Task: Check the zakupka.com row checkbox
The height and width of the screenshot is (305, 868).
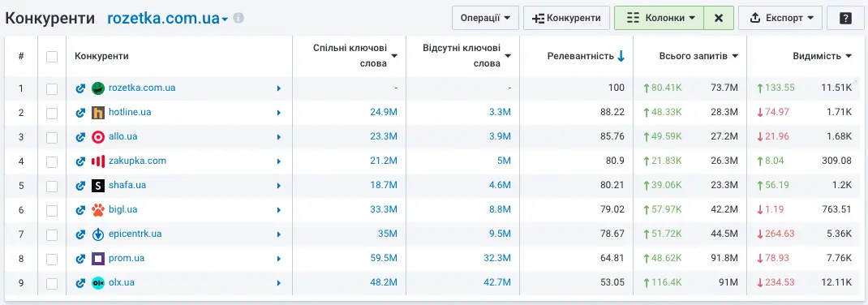Action: click(x=52, y=161)
